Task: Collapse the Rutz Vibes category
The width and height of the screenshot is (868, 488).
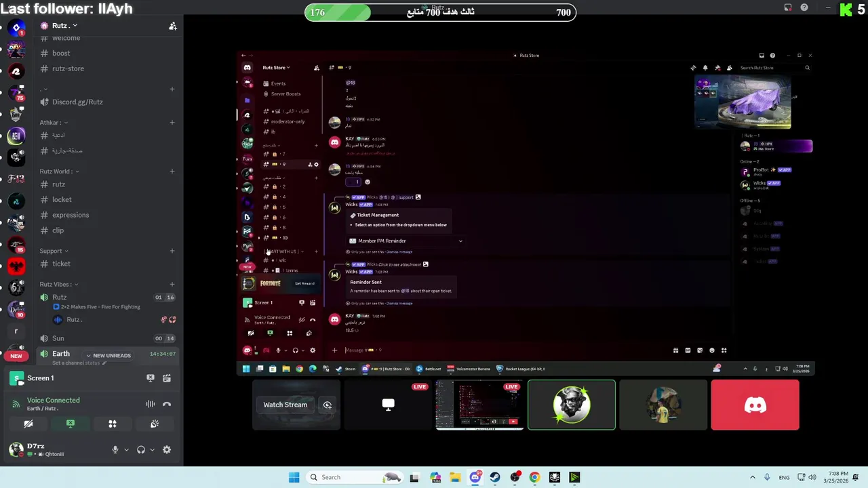Action: click(59, 284)
